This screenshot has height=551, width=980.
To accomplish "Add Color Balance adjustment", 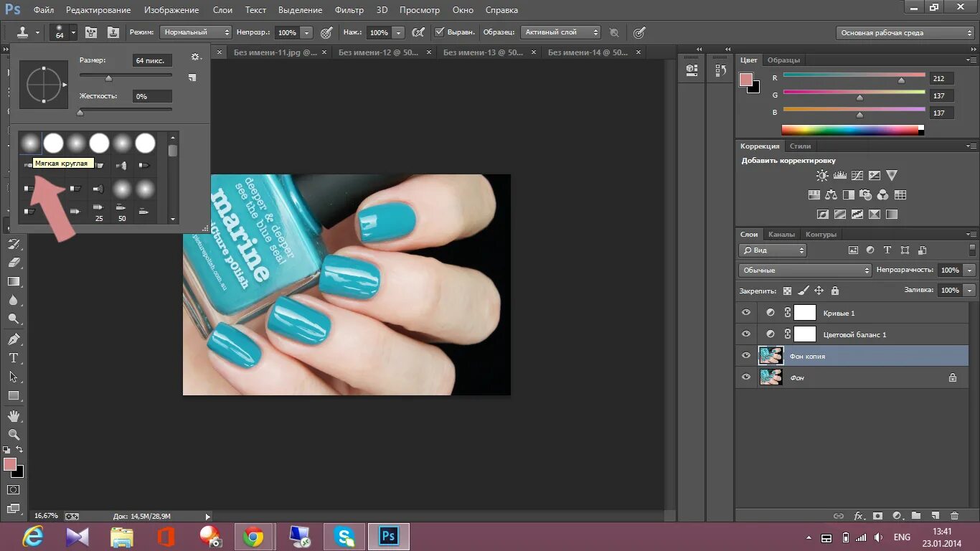I will 831,194.
